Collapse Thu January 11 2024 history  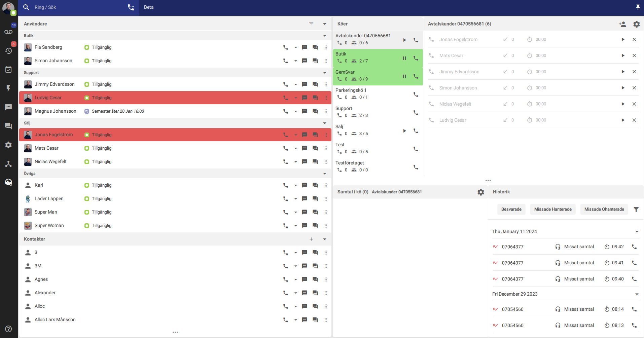click(x=637, y=232)
